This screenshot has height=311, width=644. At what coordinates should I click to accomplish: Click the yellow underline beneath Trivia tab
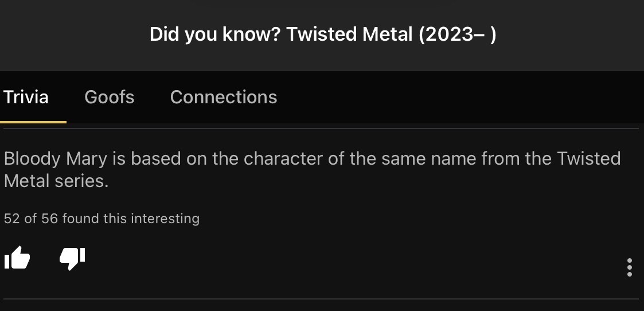point(33,122)
